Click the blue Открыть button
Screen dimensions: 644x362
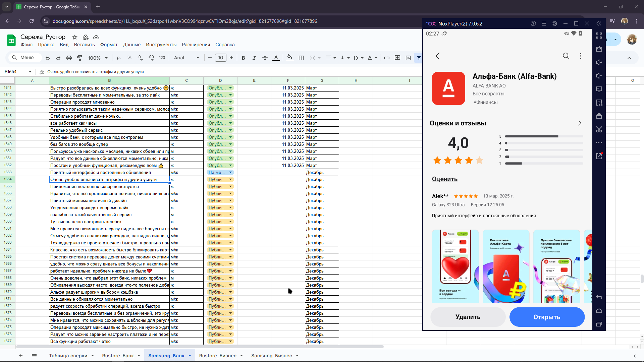[547, 317]
